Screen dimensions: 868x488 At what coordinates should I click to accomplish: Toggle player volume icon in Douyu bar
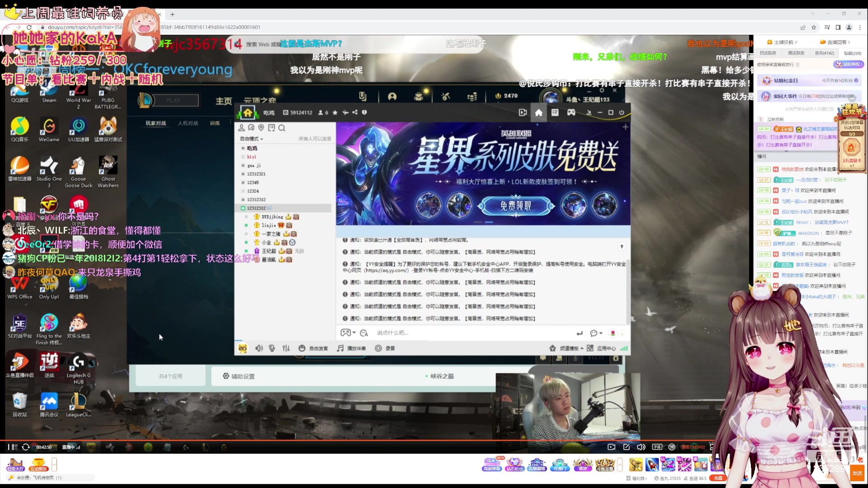pos(641,447)
